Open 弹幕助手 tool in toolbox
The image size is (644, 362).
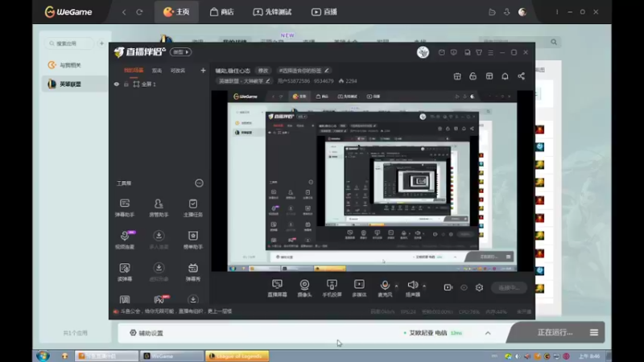pos(125,208)
